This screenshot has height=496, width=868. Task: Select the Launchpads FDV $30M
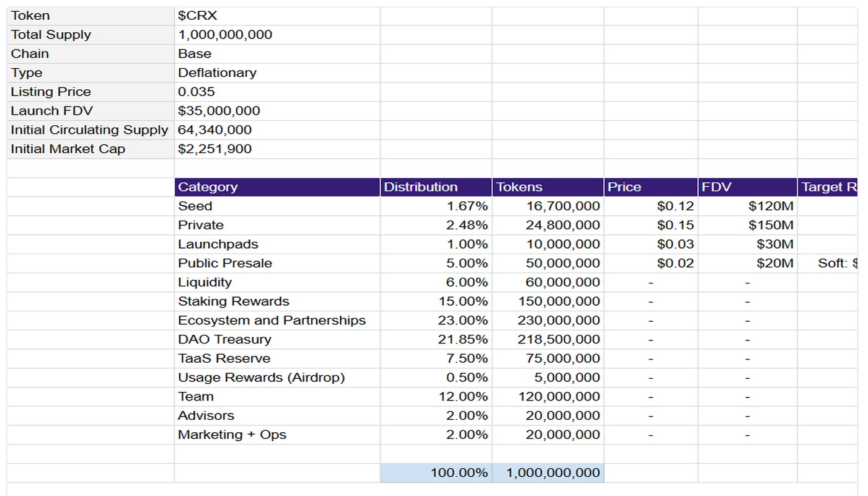click(x=748, y=244)
